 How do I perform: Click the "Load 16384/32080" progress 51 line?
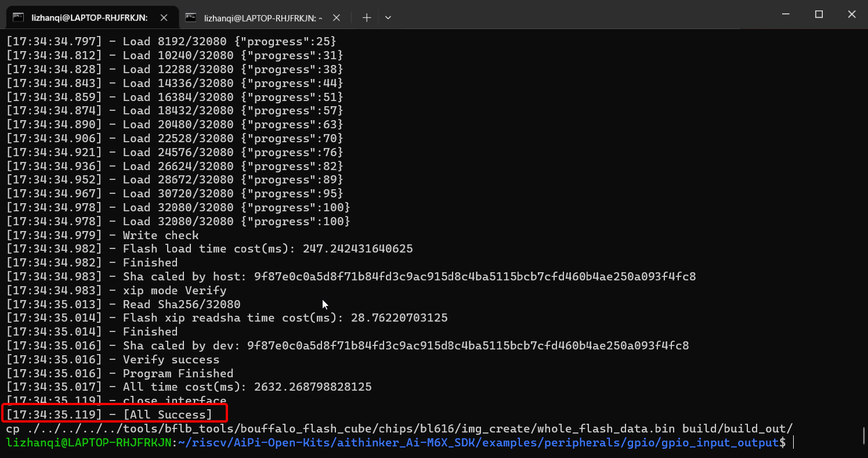175,97
